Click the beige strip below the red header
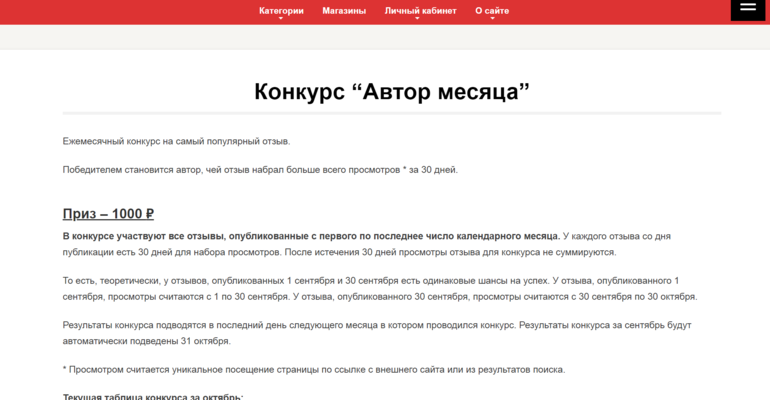Viewport: 770px width, 400px height. pyautogui.click(x=385, y=37)
